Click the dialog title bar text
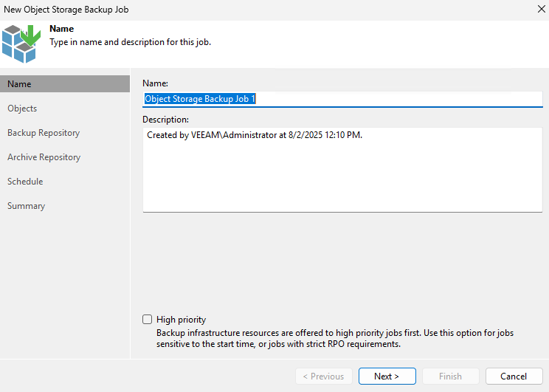 click(66, 10)
